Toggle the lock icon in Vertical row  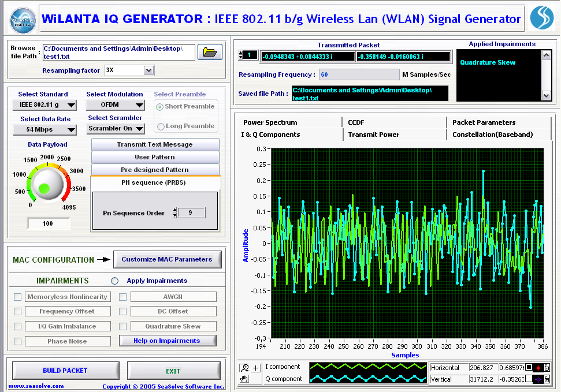[x=547, y=379]
